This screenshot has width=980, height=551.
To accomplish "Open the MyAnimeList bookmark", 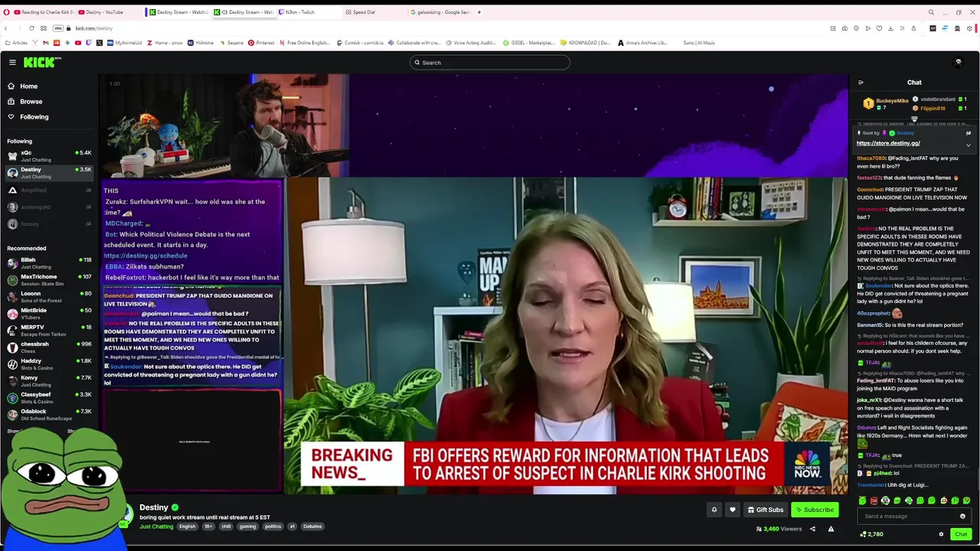I will click(x=125, y=43).
